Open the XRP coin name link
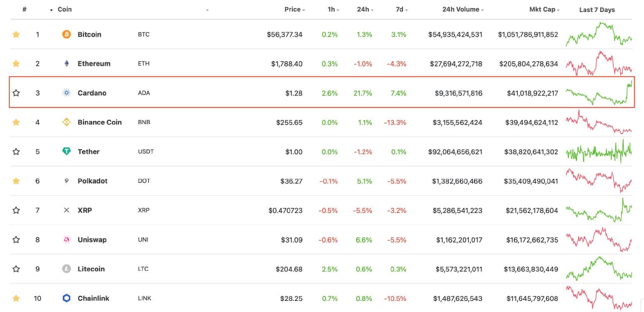The height and width of the screenshot is (312, 644). [x=85, y=210]
